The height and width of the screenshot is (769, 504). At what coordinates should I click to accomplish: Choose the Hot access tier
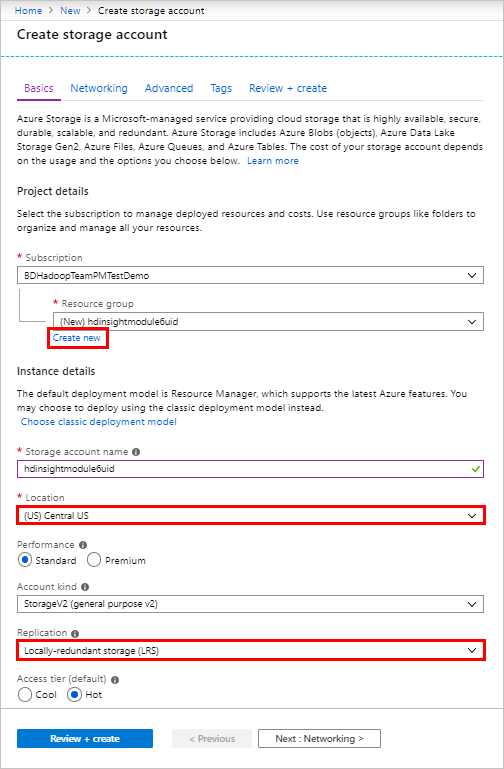click(75, 695)
